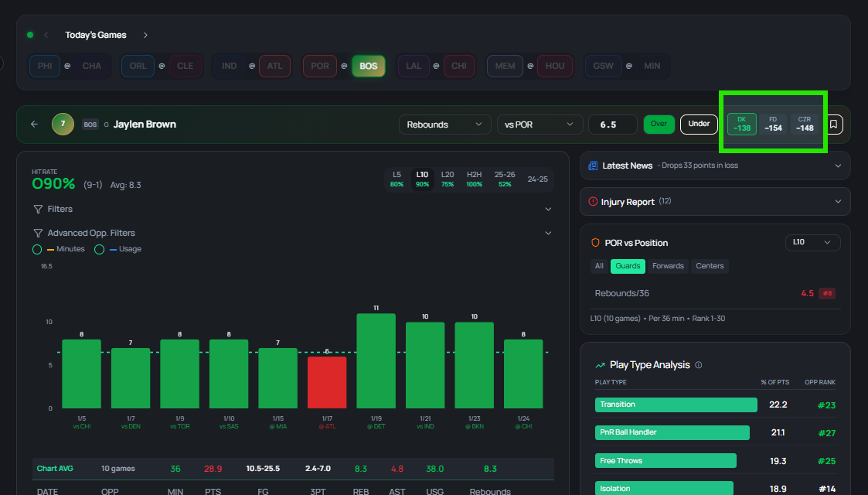Toggle the Usage chart overlay
Screen dimensions: 868x495
(99, 249)
